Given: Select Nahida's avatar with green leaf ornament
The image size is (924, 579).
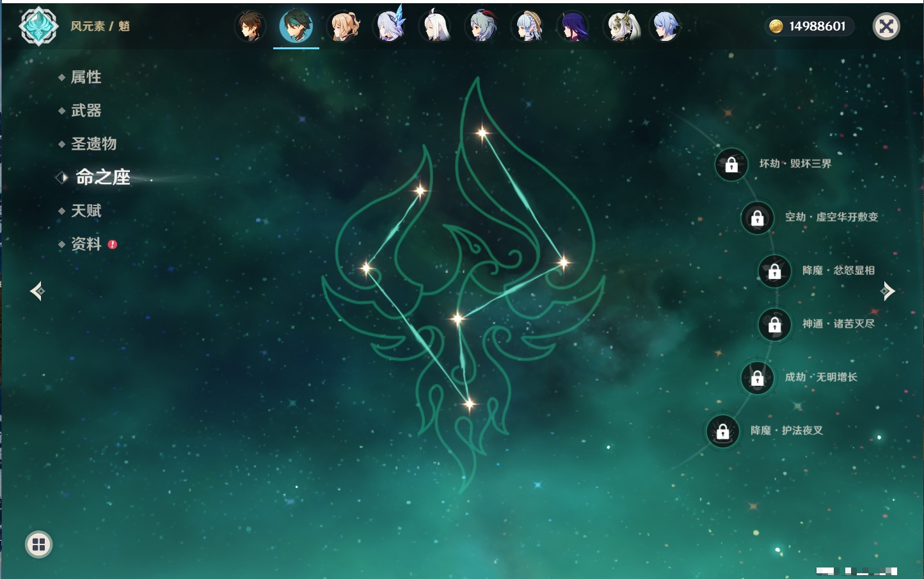Looking at the screenshot, I should tap(621, 26).
